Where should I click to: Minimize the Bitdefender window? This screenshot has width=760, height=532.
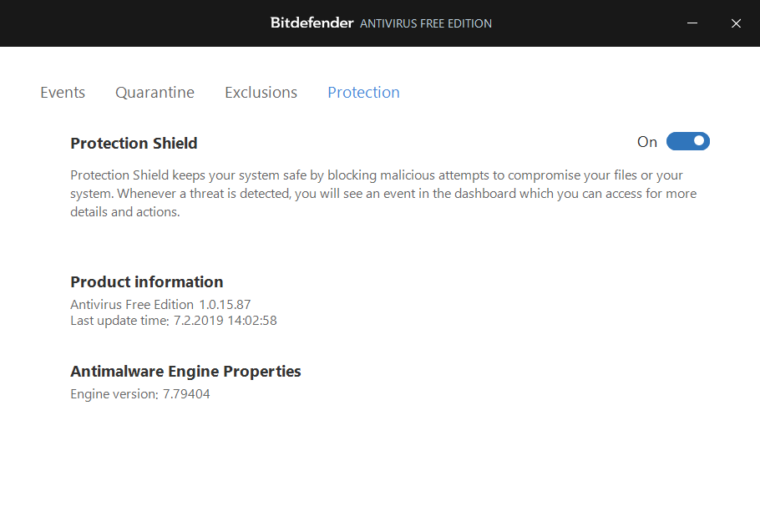coord(694,23)
